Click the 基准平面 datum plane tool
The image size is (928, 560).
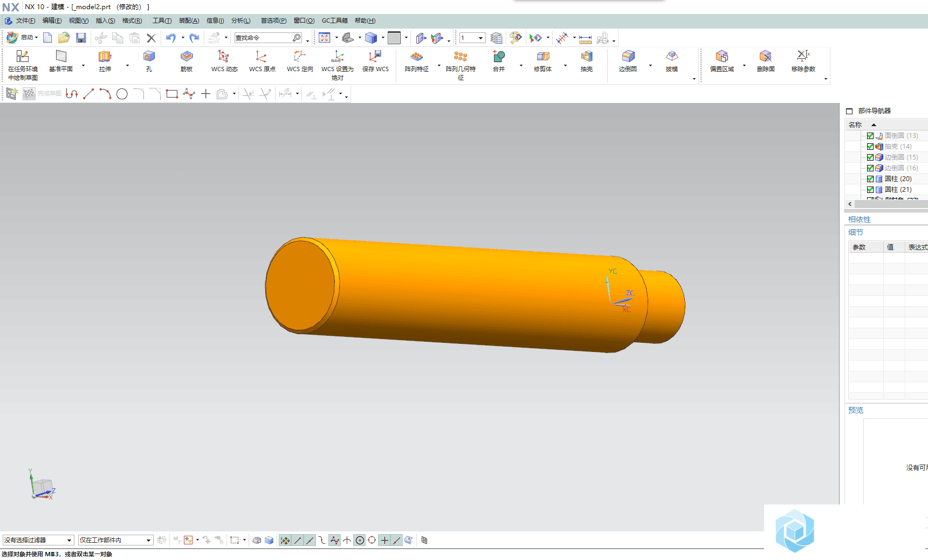[61, 61]
